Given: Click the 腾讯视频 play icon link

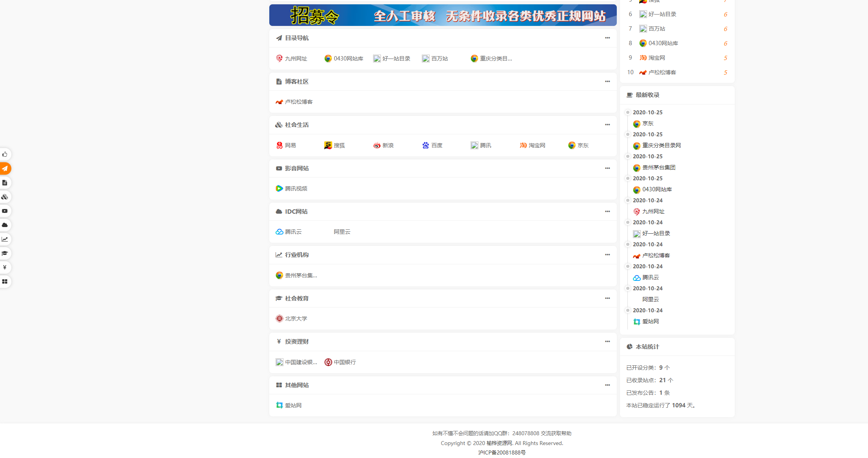Looking at the screenshot, I should coord(291,189).
